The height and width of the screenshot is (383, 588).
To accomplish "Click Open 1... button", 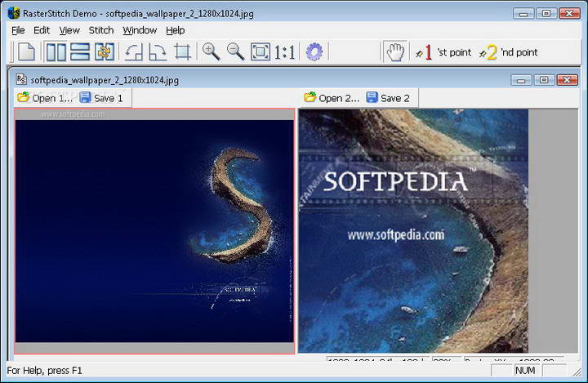I will click(x=45, y=98).
